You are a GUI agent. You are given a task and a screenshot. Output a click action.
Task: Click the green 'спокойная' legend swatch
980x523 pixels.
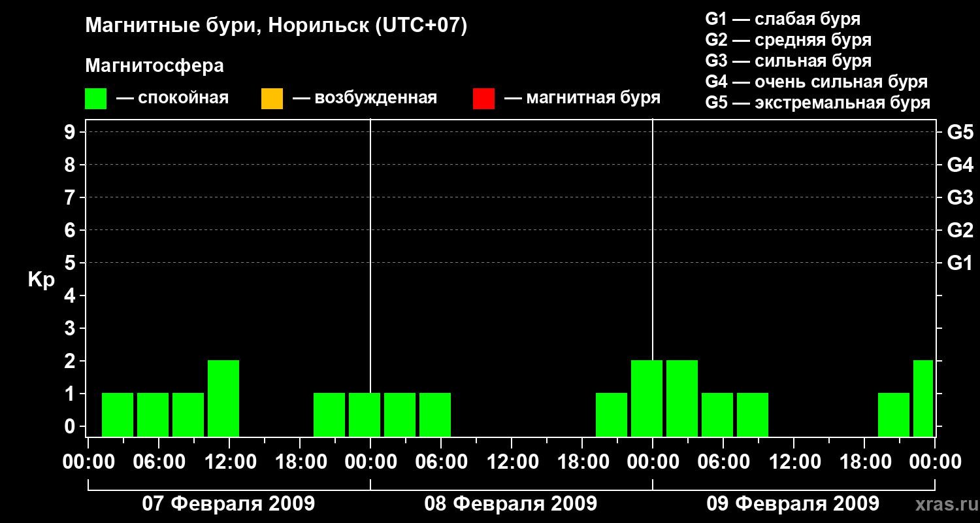pos(96,99)
